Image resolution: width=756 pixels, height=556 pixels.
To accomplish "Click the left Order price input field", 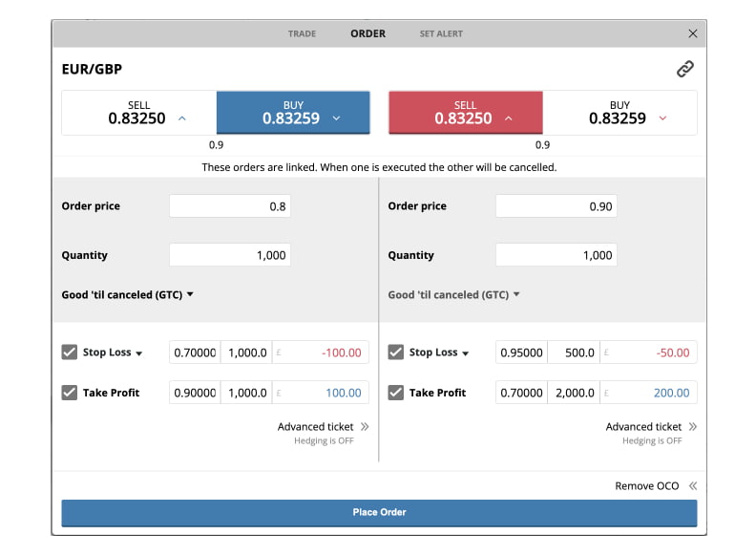I will click(x=229, y=206).
